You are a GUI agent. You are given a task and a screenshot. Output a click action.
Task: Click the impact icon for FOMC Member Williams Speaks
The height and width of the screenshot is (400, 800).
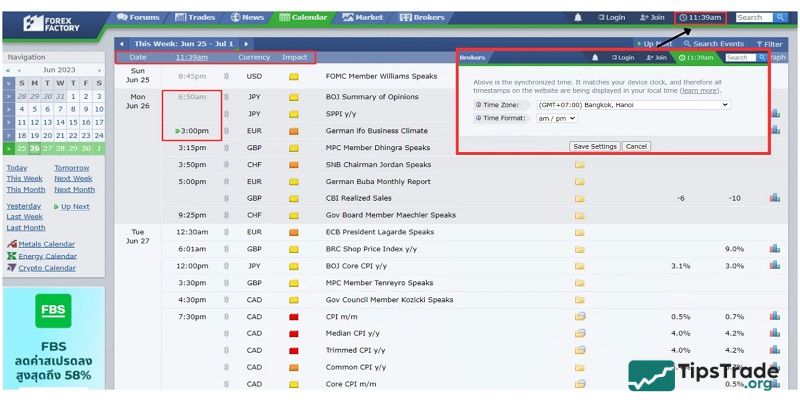pos(293,76)
